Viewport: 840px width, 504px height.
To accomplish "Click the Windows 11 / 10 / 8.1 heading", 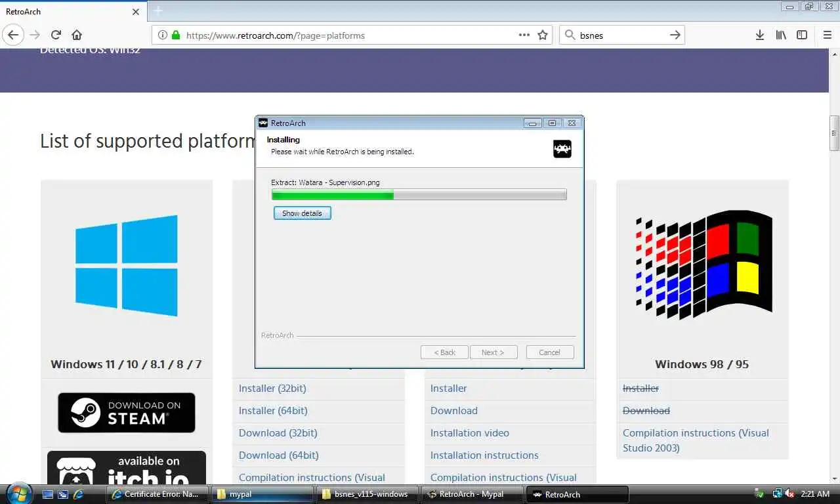I will click(126, 364).
